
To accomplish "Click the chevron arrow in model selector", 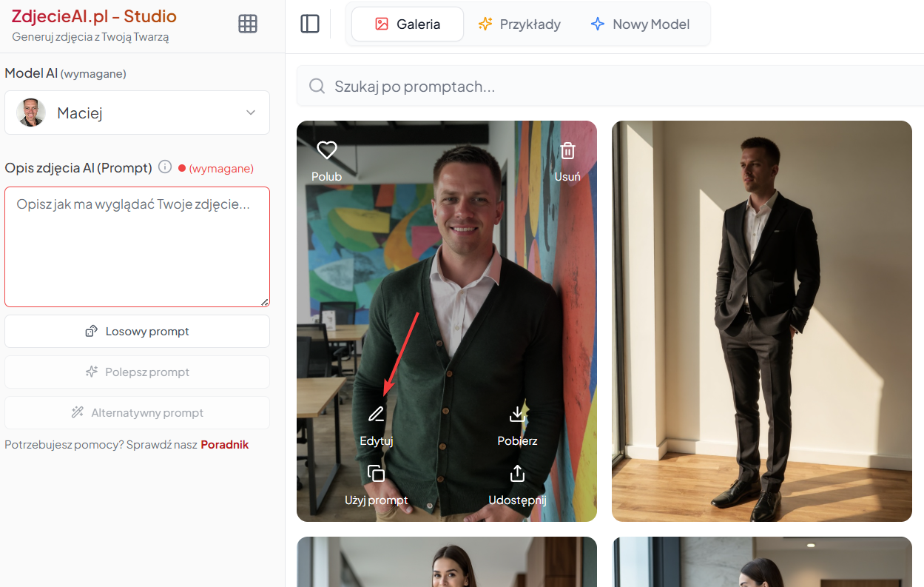I will [x=251, y=113].
